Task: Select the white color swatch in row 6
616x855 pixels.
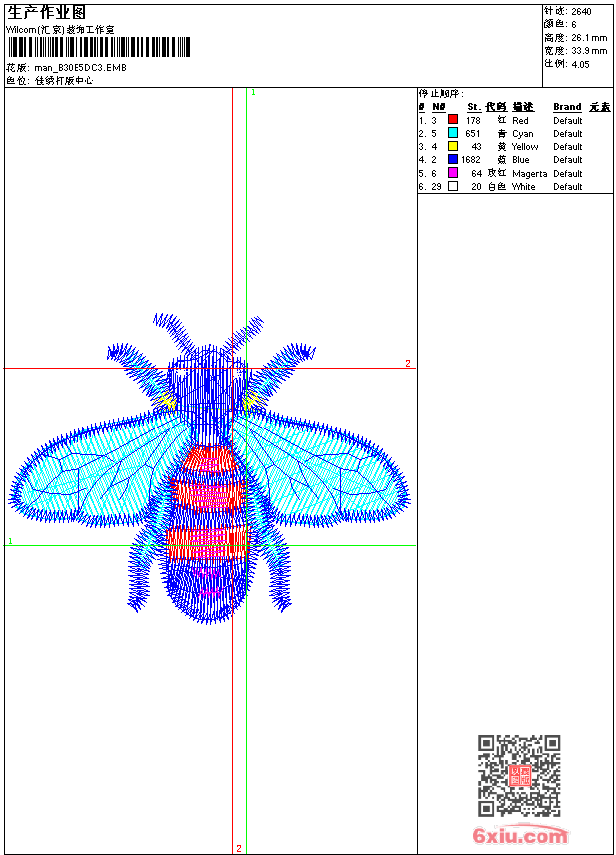Action: tap(453, 186)
